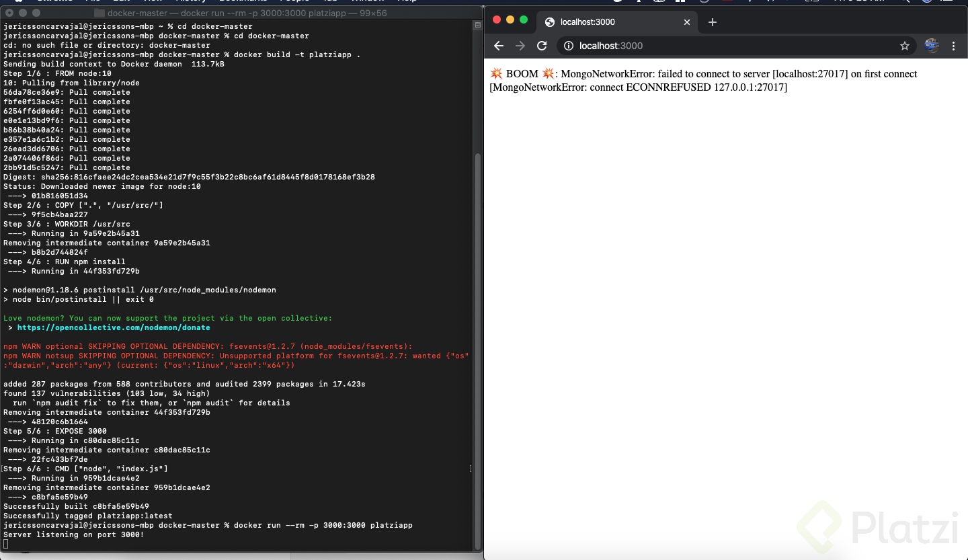The image size is (968, 560).
Task: Close the localhost:3000 tab
Action: (687, 22)
